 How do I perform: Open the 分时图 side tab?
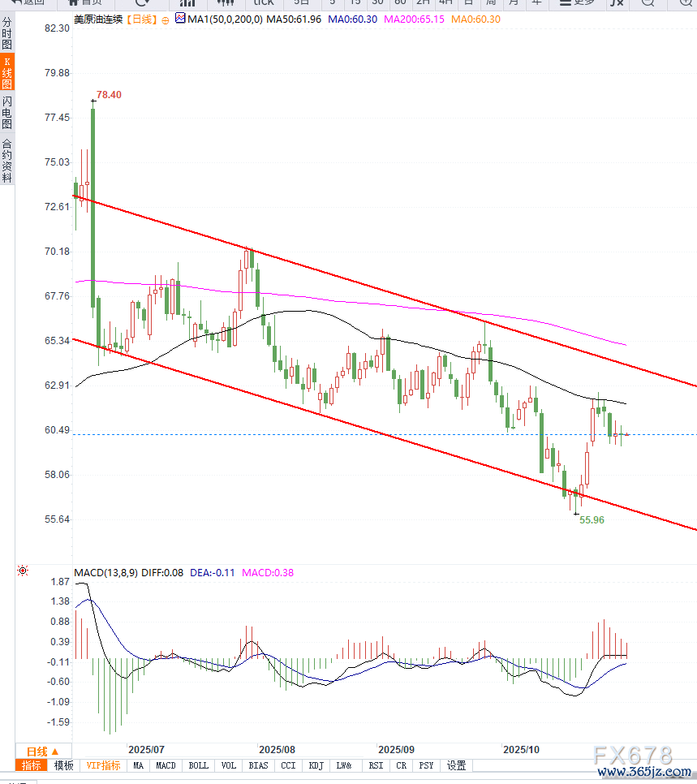pos(7,34)
